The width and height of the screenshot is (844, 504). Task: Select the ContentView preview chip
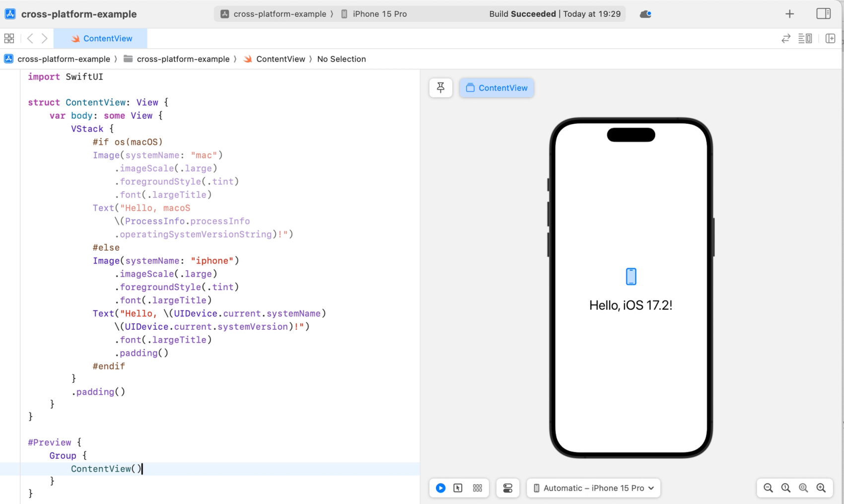tap(496, 88)
